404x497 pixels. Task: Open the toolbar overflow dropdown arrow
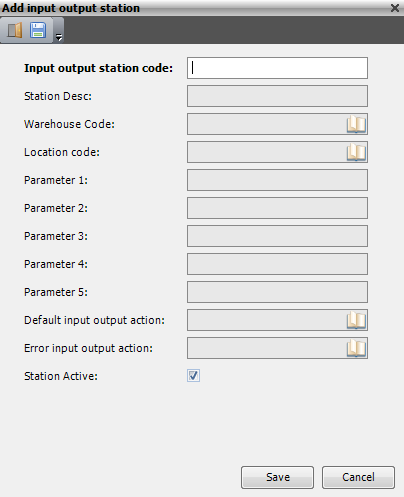[x=59, y=37]
